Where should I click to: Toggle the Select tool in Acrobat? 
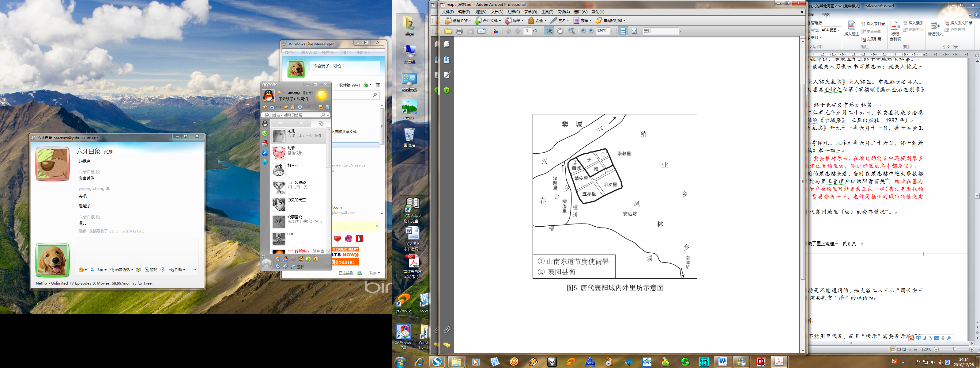tap(549, 31)
